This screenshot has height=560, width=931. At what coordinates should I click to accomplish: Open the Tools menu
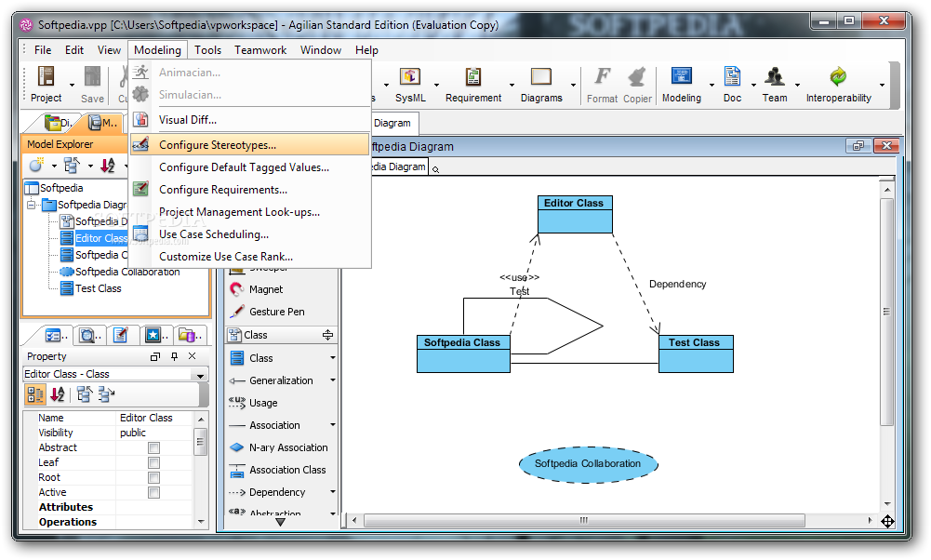coord(207,50)
